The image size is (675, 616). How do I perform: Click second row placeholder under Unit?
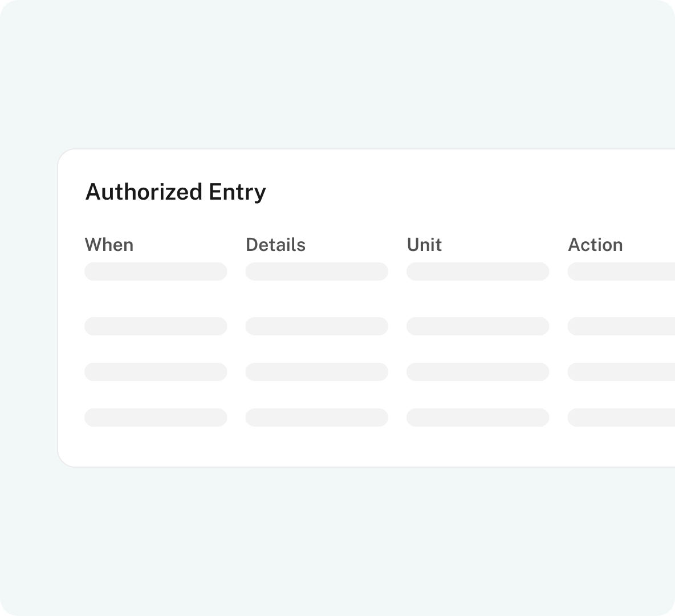pos(478,326)
